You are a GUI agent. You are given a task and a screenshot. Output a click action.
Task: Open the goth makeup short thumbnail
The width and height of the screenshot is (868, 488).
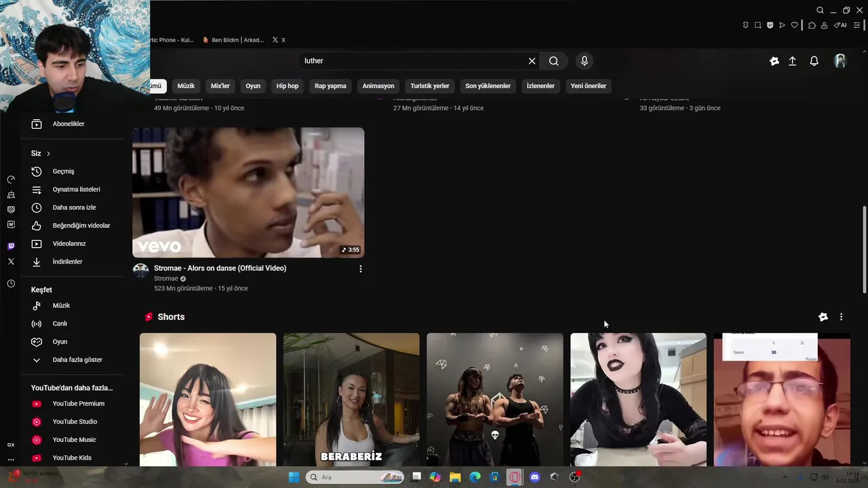click(638, 400)
